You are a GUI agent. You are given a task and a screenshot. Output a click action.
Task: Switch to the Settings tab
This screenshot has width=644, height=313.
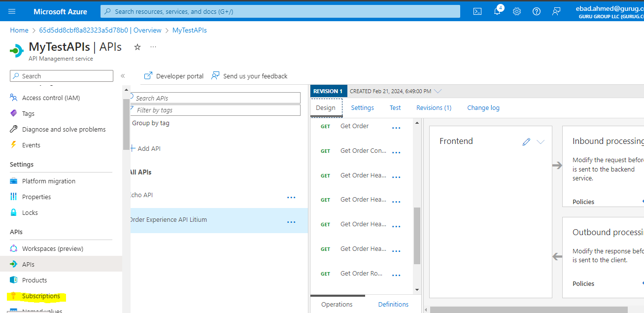pos(362,108)
